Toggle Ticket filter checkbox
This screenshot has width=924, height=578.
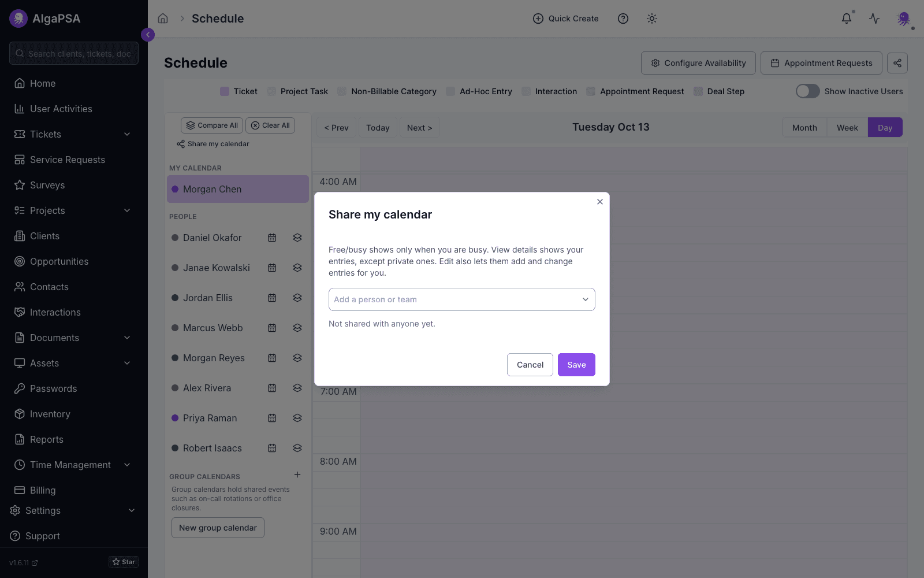point(225,91)
